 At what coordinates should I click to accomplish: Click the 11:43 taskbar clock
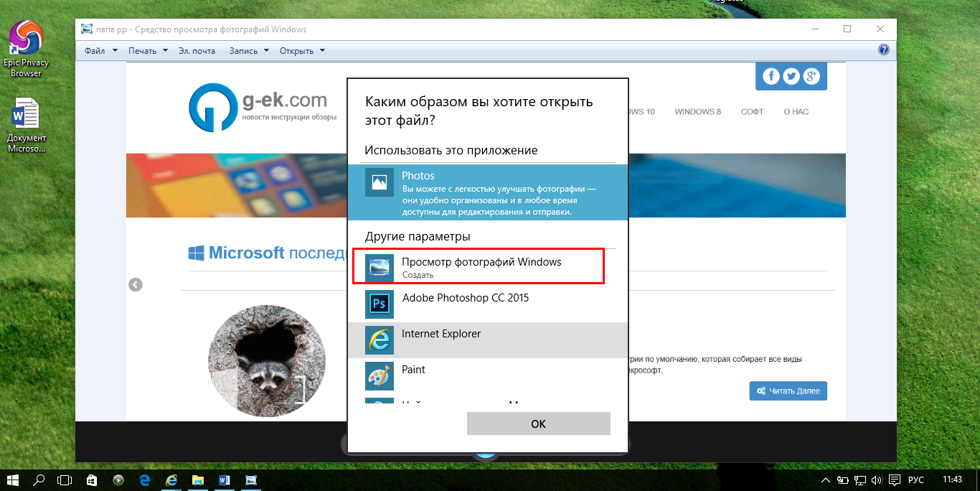[953, 480]
